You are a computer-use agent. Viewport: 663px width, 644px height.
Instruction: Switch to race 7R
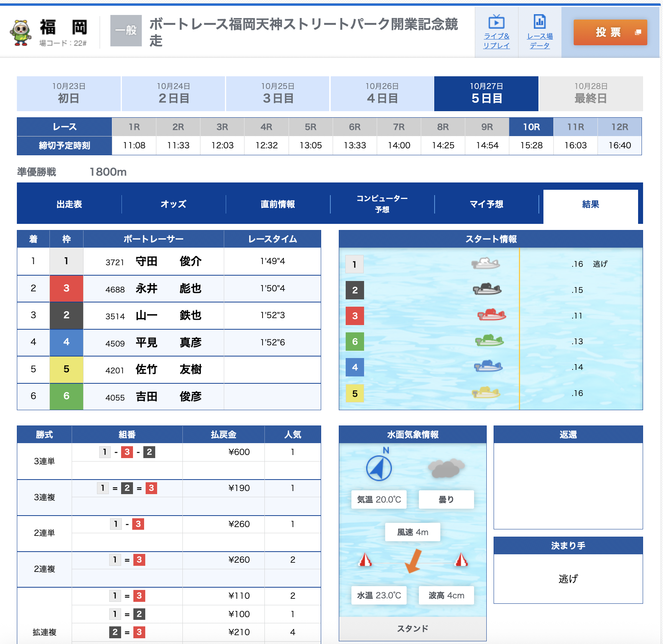coord(399,127)
